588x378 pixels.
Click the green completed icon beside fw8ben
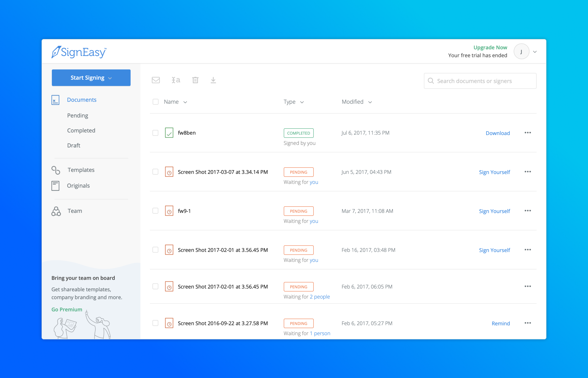click(x=169, y=133)
